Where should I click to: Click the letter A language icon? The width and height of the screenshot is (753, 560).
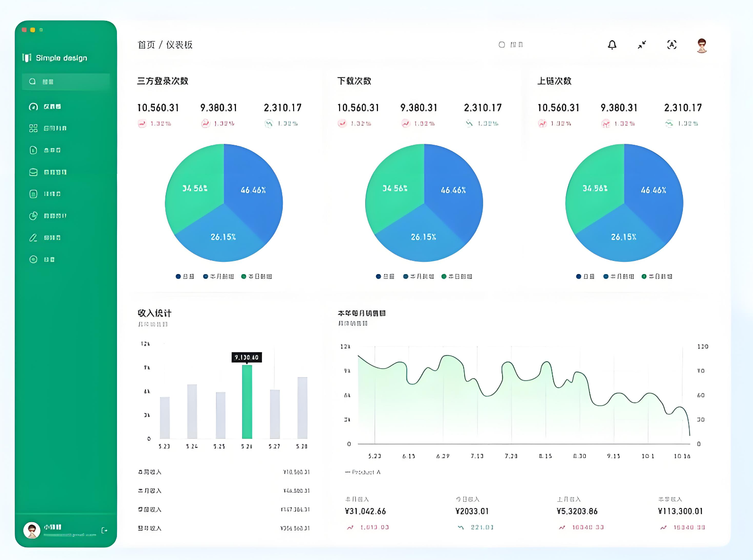tap(672, 45)
